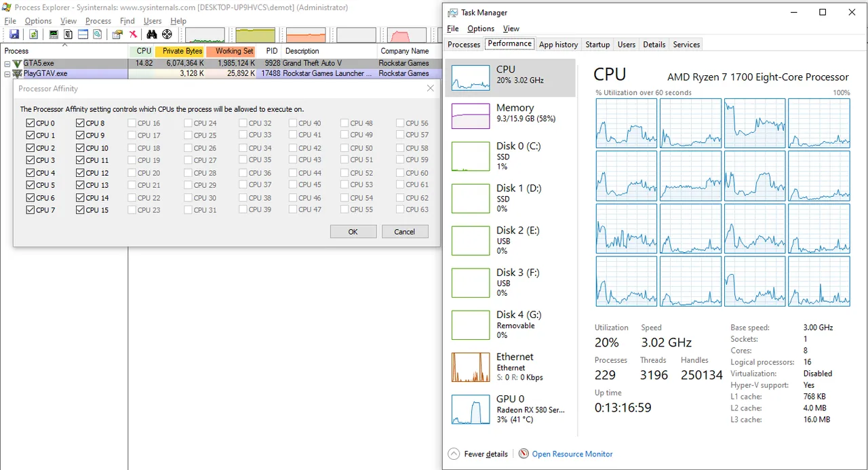Click the Refresh Now toolbar icon

pyautogui.click(x=33, y=35)
